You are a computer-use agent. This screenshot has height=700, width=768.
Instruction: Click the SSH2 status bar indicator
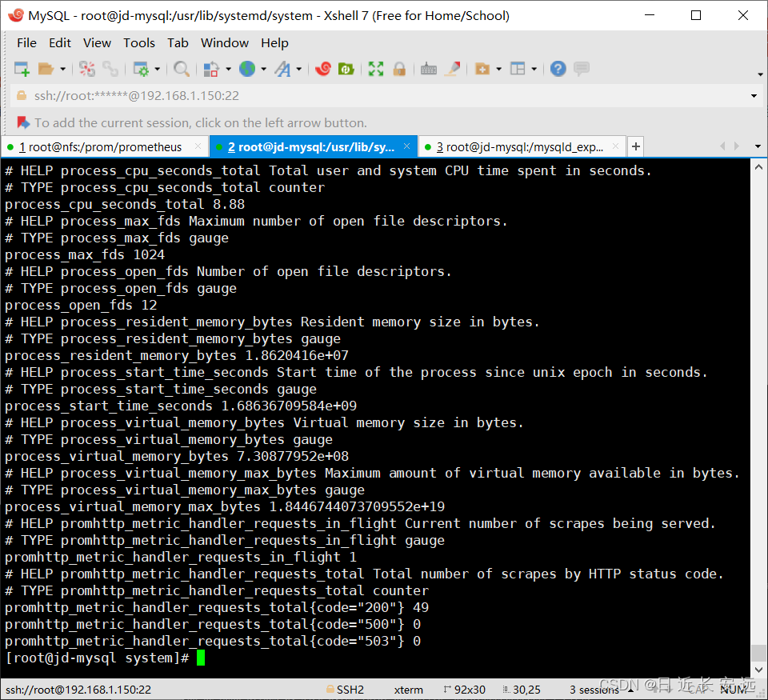[346, 690]
